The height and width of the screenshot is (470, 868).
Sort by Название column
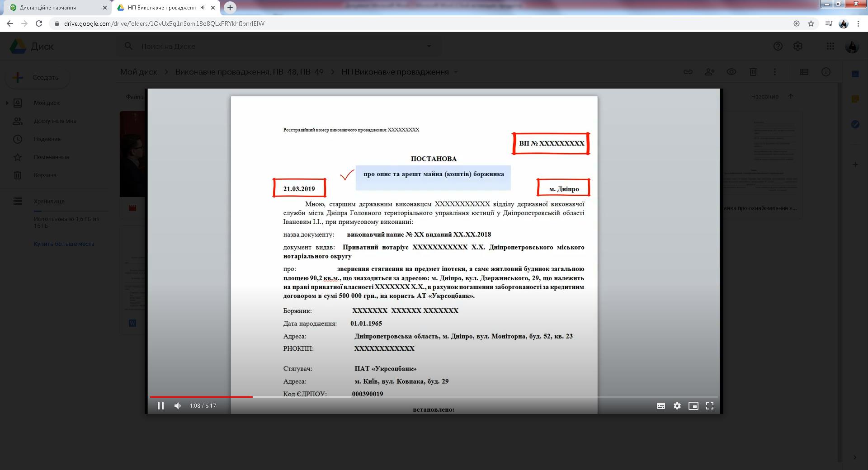764,97
